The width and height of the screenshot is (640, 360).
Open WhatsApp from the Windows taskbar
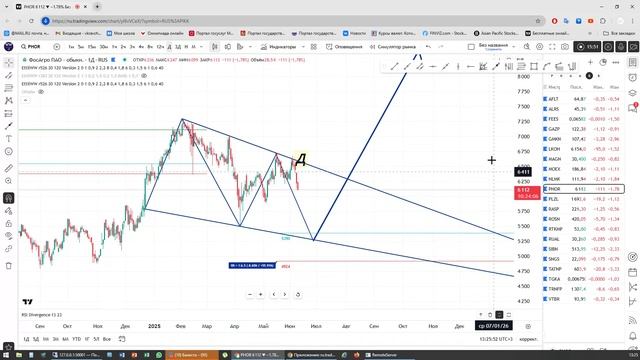159,355
